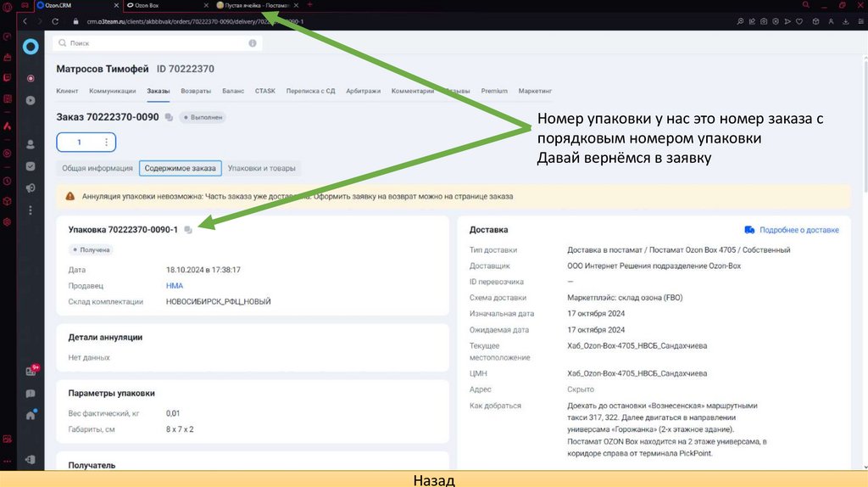
Task: Open the checkmark tasks icon in CRM sidebar
Action: click(x=31, y=166)
